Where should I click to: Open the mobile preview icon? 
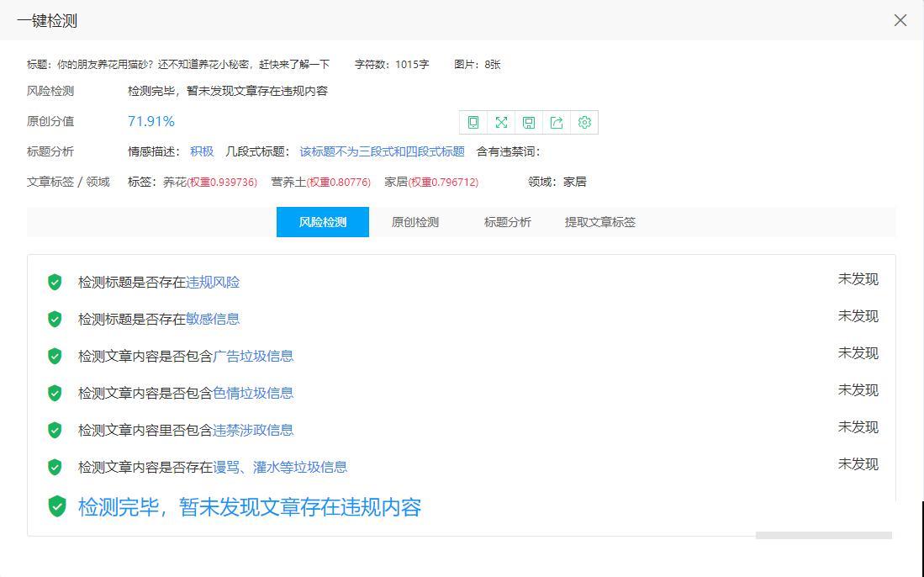tap(473, 122)
